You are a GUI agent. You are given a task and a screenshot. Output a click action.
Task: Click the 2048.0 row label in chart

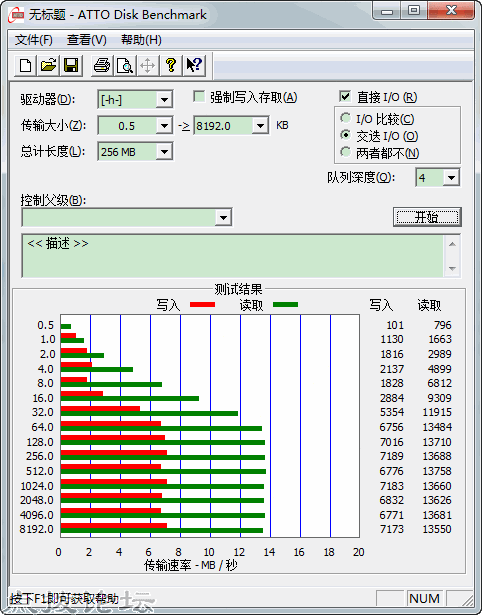click(37, 500)
